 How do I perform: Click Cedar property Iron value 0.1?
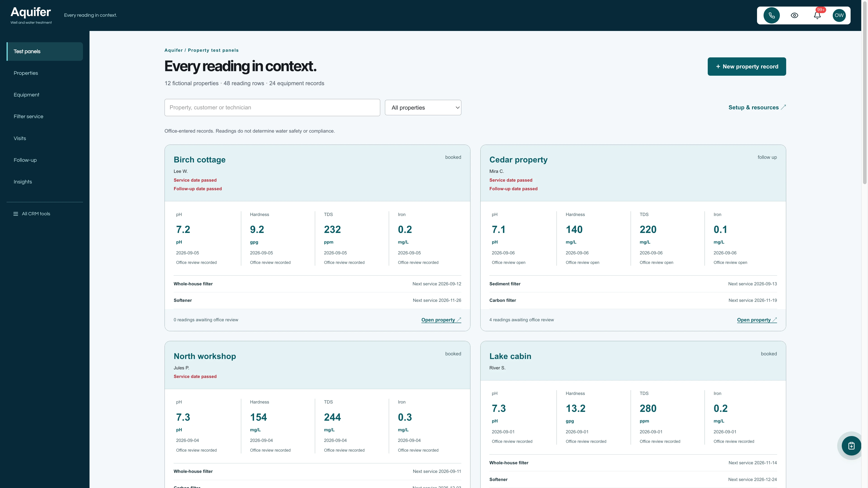point(720,230)
